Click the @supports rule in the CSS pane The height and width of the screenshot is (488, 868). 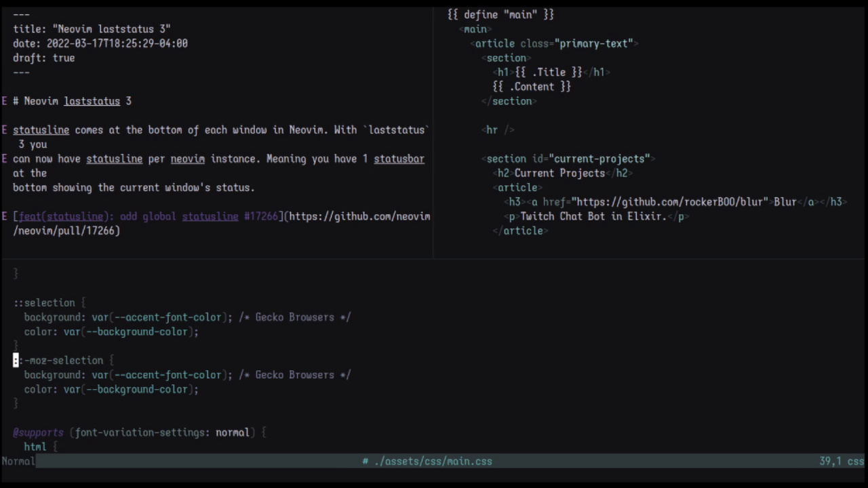(38, 432)
